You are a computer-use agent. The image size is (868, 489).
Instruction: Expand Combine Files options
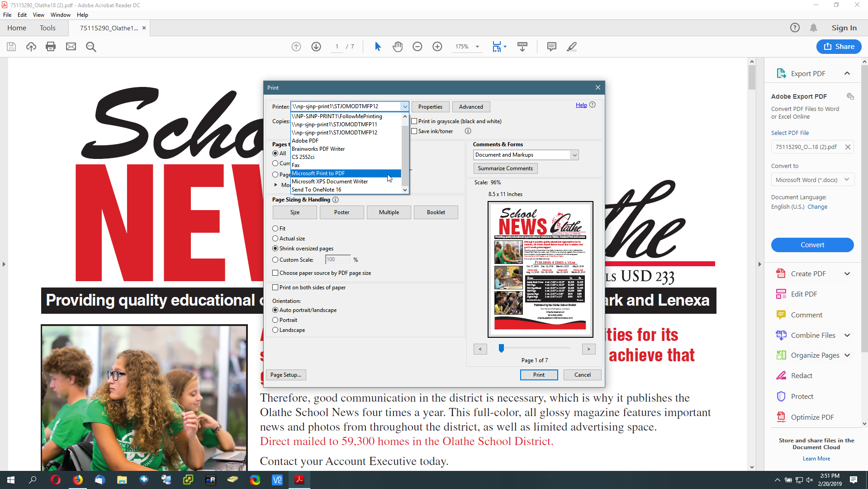pyautogui.click(x=847, y=336)
